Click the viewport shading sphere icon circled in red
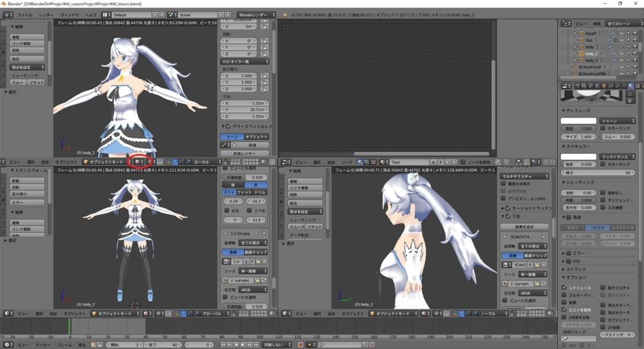Screen dimensions: 644x349 pyautogui.click(x=138, y=162)
